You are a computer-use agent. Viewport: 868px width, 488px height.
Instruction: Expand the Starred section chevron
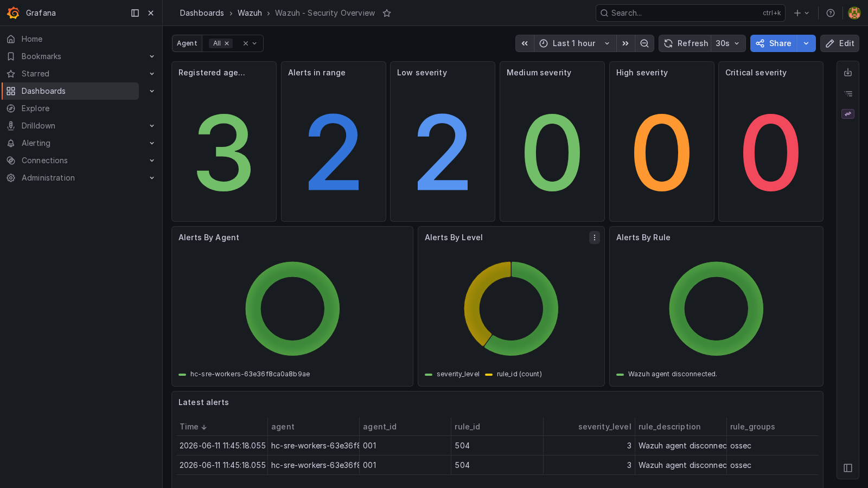tap(152, 74)
